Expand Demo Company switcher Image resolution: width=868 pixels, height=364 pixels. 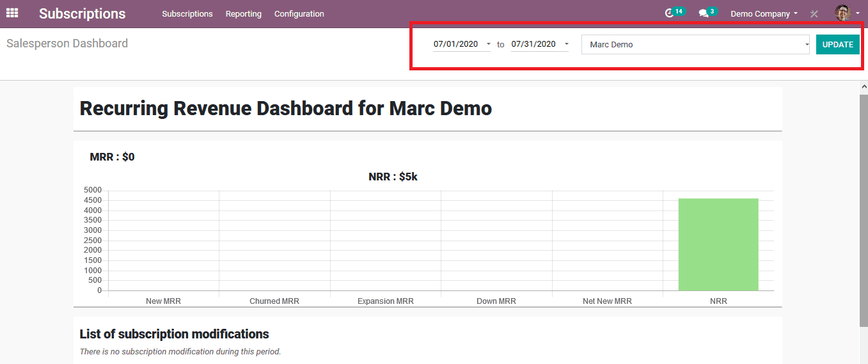tap(764, 13)
